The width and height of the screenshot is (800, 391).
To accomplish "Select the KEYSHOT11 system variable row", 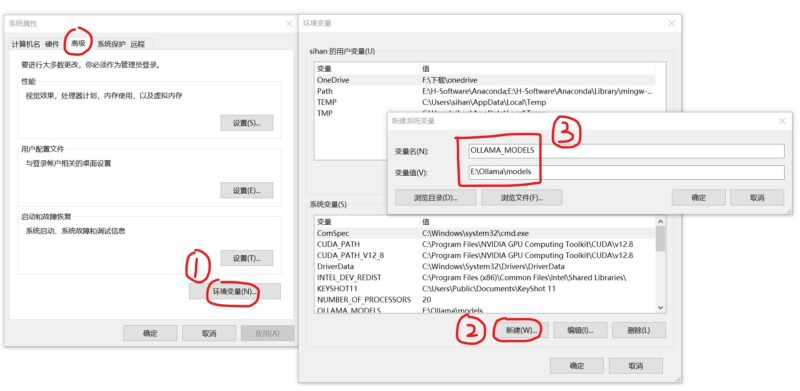I will click(x=485, y=288).
